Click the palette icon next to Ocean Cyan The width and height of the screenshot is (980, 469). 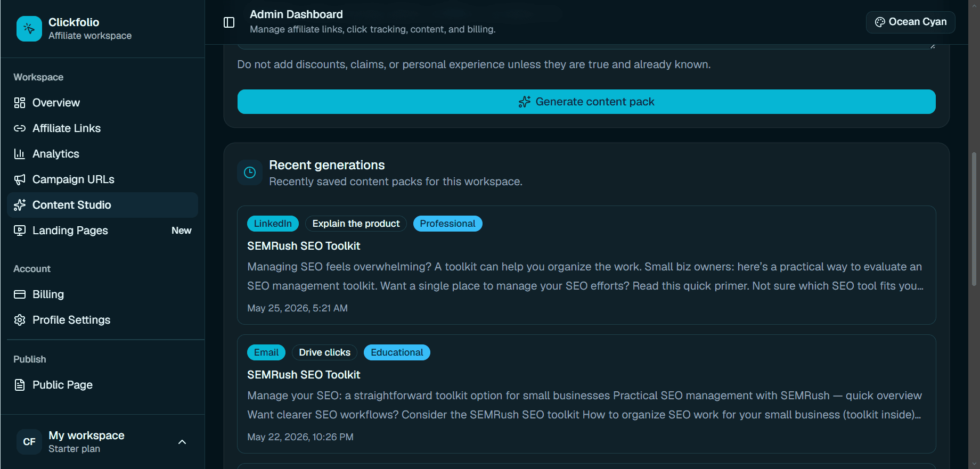tap(880, 22)
